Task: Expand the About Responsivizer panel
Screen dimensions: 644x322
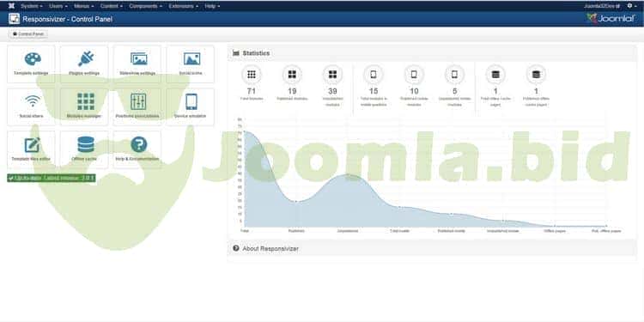Action: 270,248
